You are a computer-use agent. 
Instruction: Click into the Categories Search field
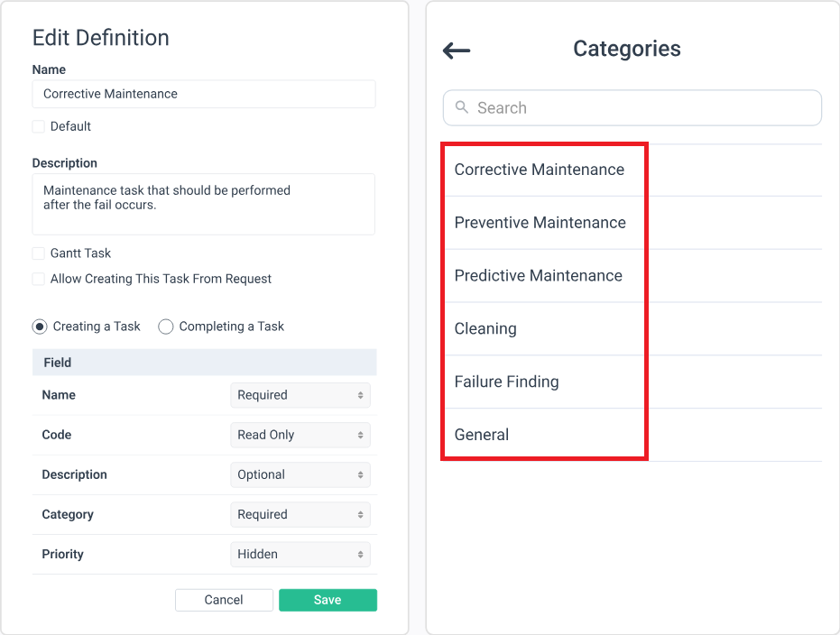[x=641, y=107]
